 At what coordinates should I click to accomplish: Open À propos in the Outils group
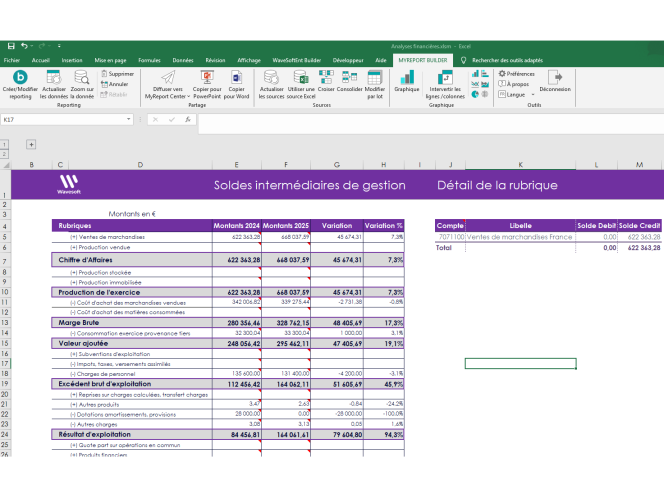(513, 84)
